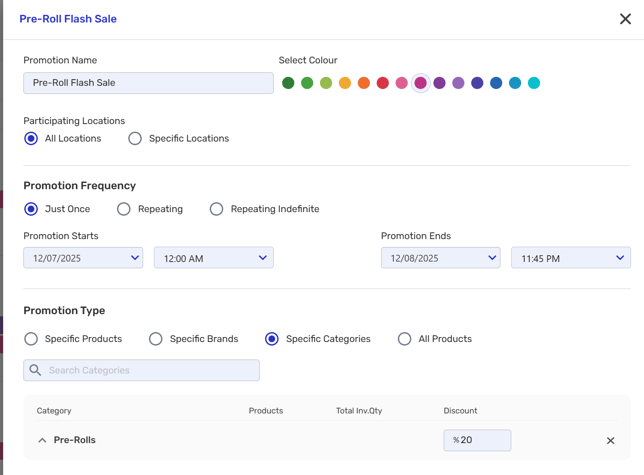The image size is (644, 475).
Task: Remove the Pre-Rolls category row
Action: (x=610, y=440)
